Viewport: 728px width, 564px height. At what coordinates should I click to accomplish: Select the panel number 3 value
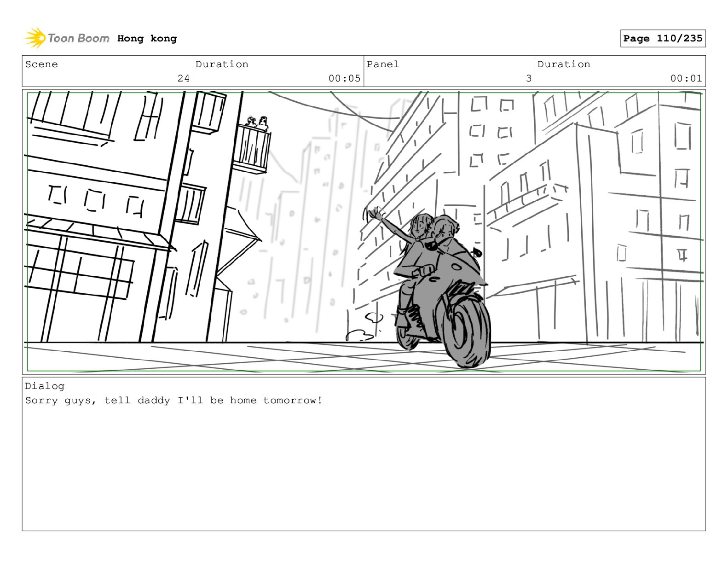[529, 78]
